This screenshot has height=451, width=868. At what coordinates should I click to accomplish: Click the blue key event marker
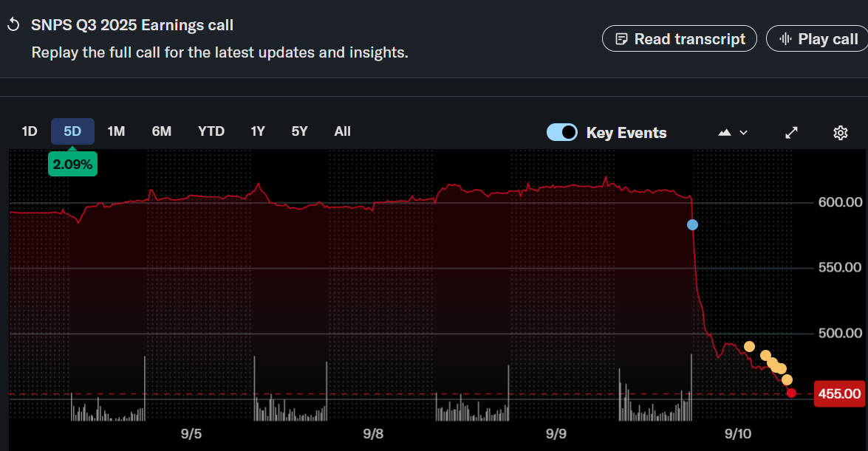pyautogui.click(x=692, y=224)
